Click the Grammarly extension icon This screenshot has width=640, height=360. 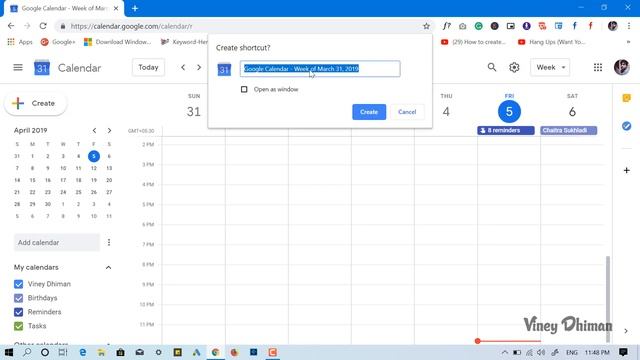(478, 26)
